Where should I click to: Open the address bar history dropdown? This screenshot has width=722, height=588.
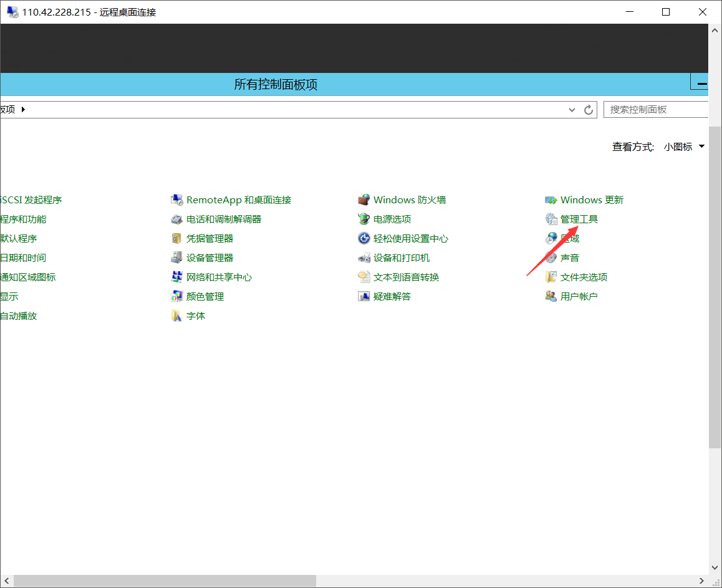572,110
